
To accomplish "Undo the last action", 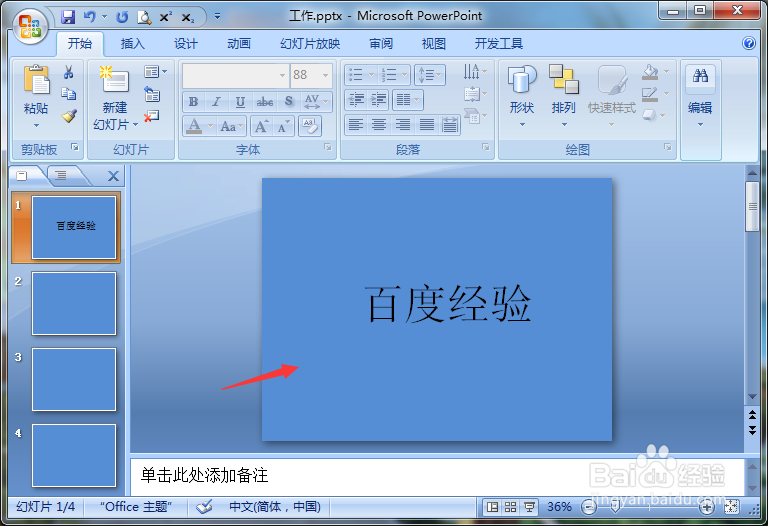I will (x=89, y=17).
